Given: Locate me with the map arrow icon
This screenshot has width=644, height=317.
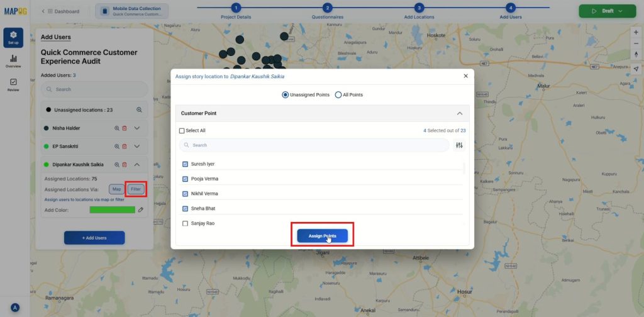Looking at the screenshot, I should click(x=636, y=69).
